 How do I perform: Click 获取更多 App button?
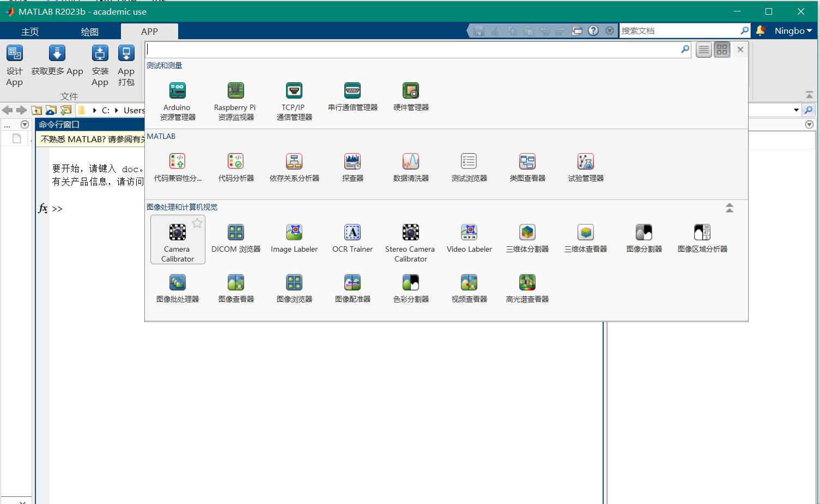pos(57,61)
